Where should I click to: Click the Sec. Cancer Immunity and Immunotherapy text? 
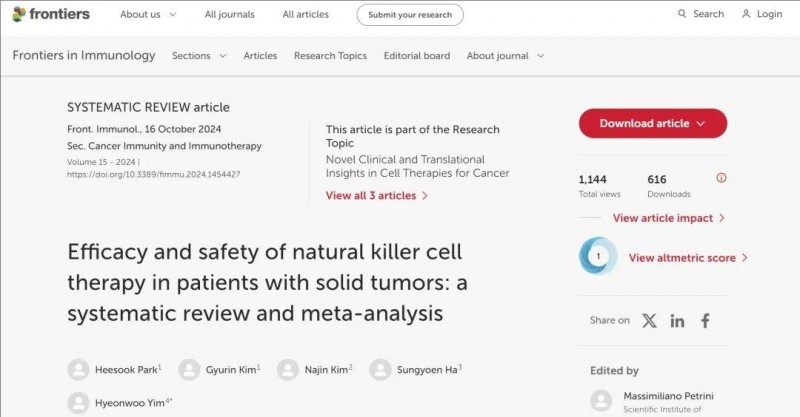point(164,146)
